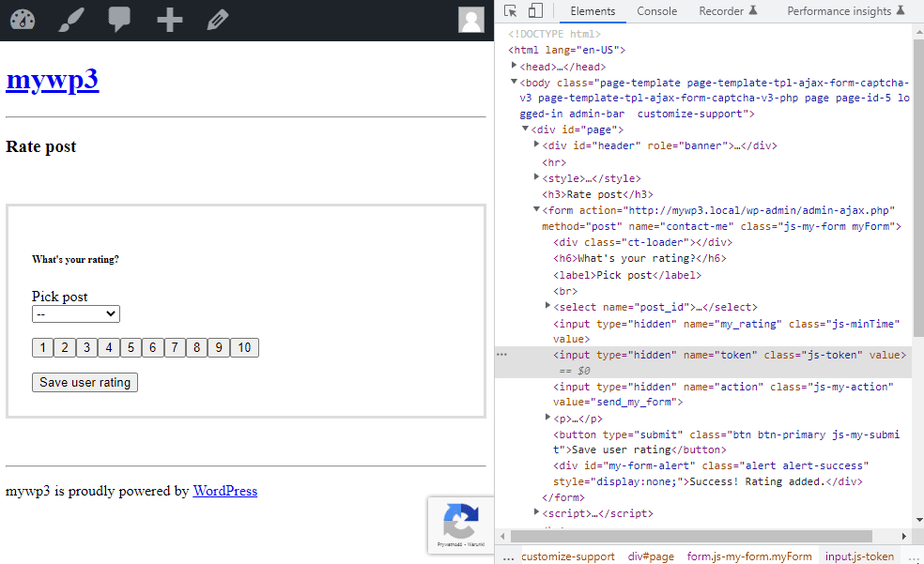924x564 pixels.
Task: Select rating 9 button
Action: pyautogui.click(x=219, y=347)
